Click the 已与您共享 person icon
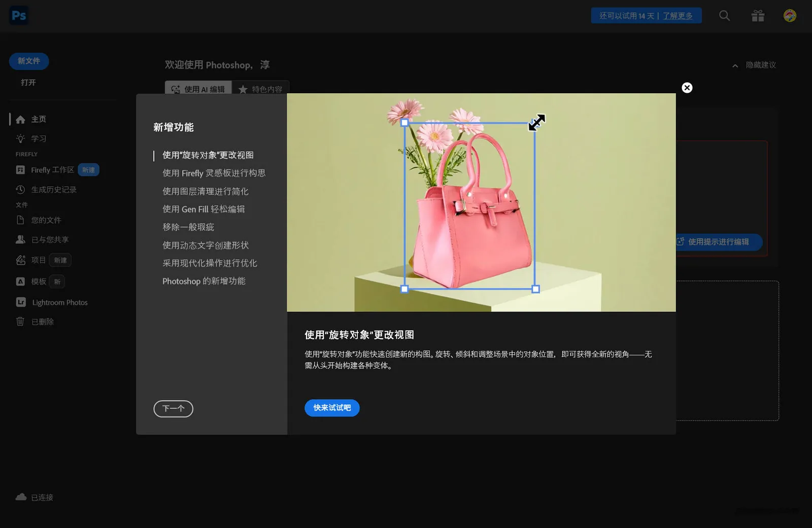The height and width of the screenshot is (528, 812). (20, 239)
